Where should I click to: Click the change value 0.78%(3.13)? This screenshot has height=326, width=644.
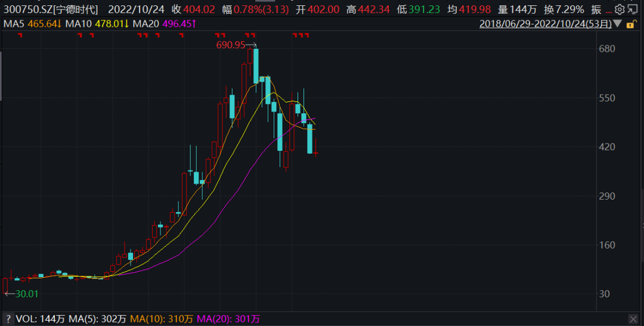coord(262,10)
